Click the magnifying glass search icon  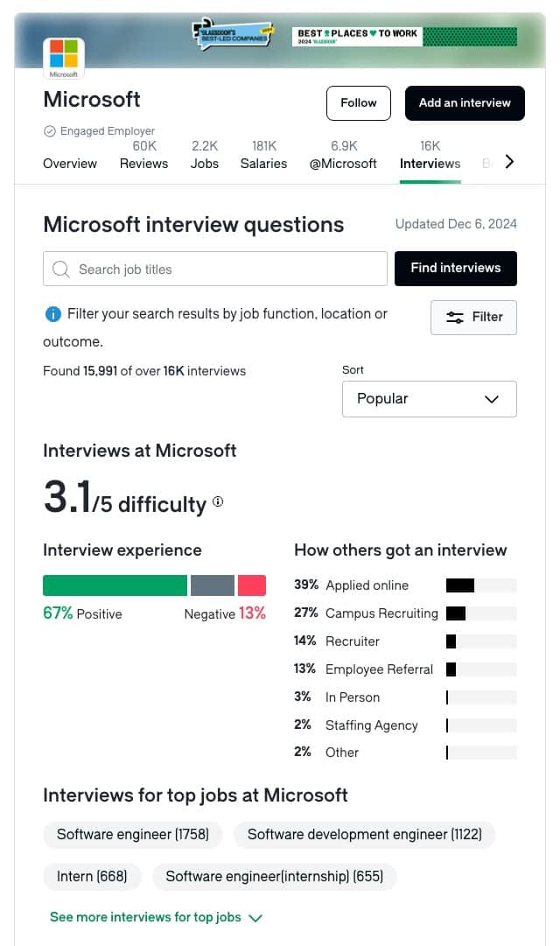pyautogui.click(x=60, y=269)
